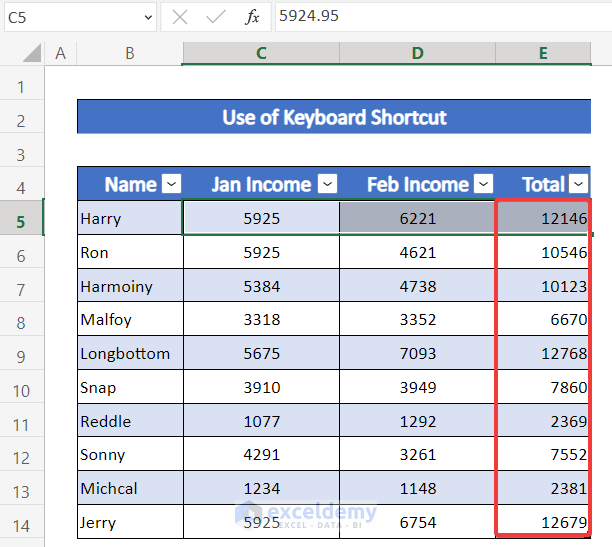The image size is (612, 547).
Task: Open the Jan Income filter dropdown
Action: (x=327, y=184)
